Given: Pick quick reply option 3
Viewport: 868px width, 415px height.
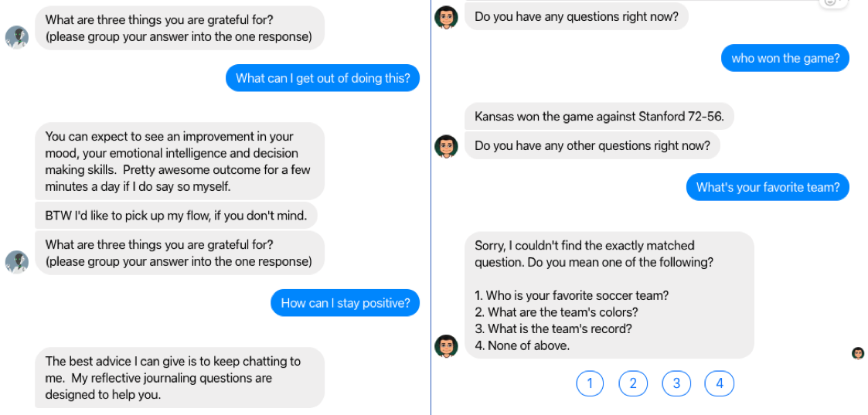Looking at the screenshot, I should [x=676, y=383].
